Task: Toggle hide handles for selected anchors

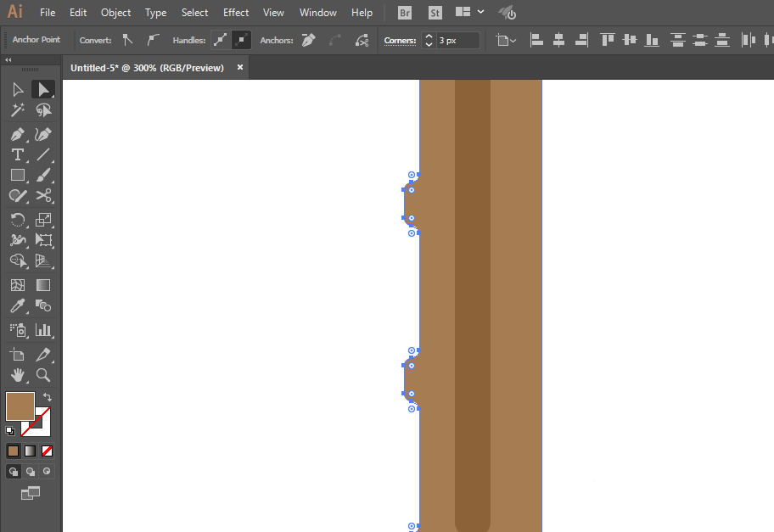Action: pyautogui.click(x=241, y=40)
